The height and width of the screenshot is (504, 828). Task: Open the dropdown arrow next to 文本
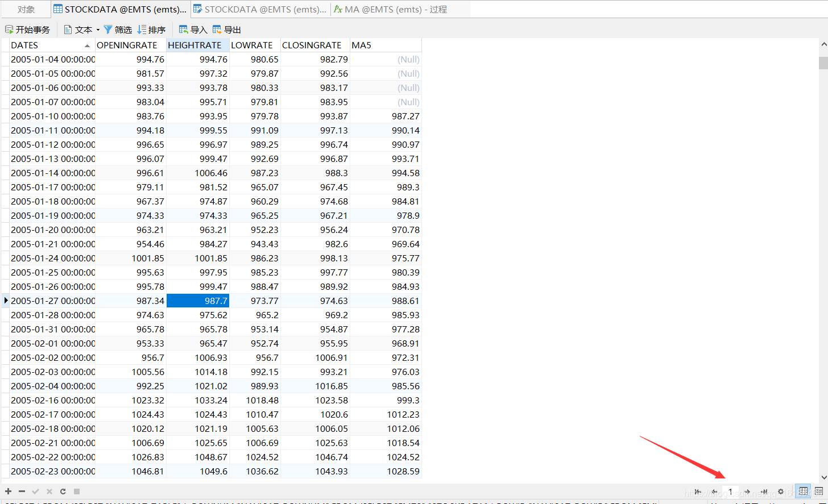pyautogui.click(x=98, y=30)
